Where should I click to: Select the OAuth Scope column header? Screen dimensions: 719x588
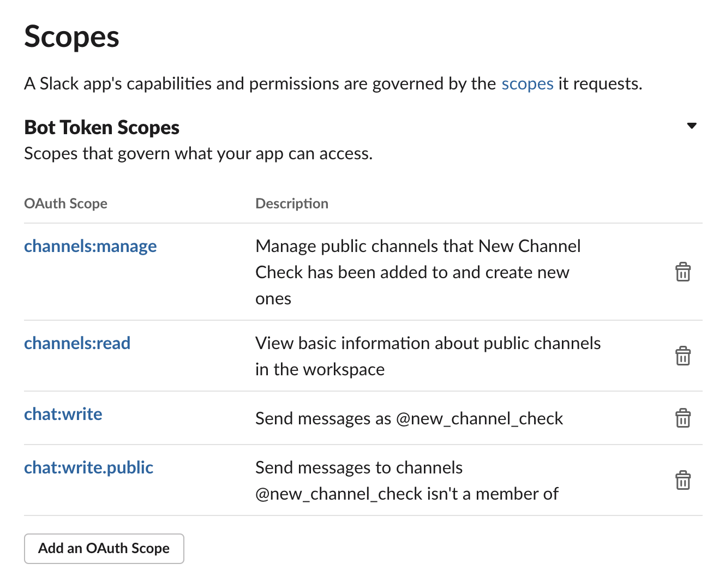click(66, 203)
